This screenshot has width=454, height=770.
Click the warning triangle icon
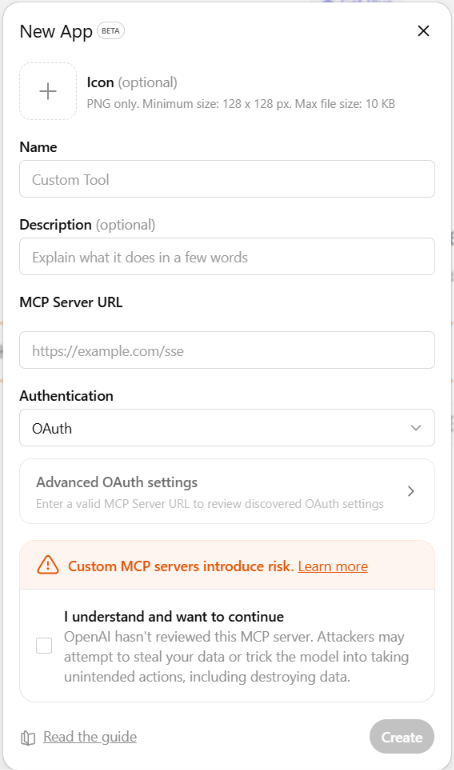tap(48, 565)
